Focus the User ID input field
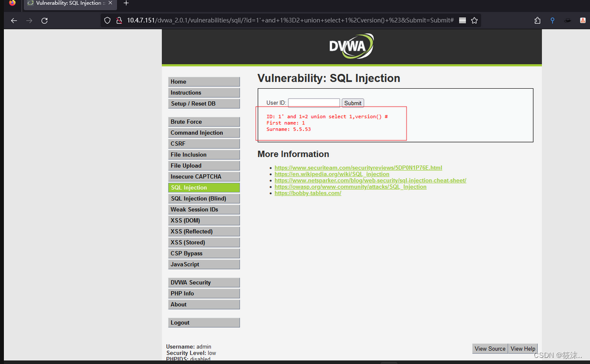This screenshot has width=590, height=364. click(x=314, y=103)
